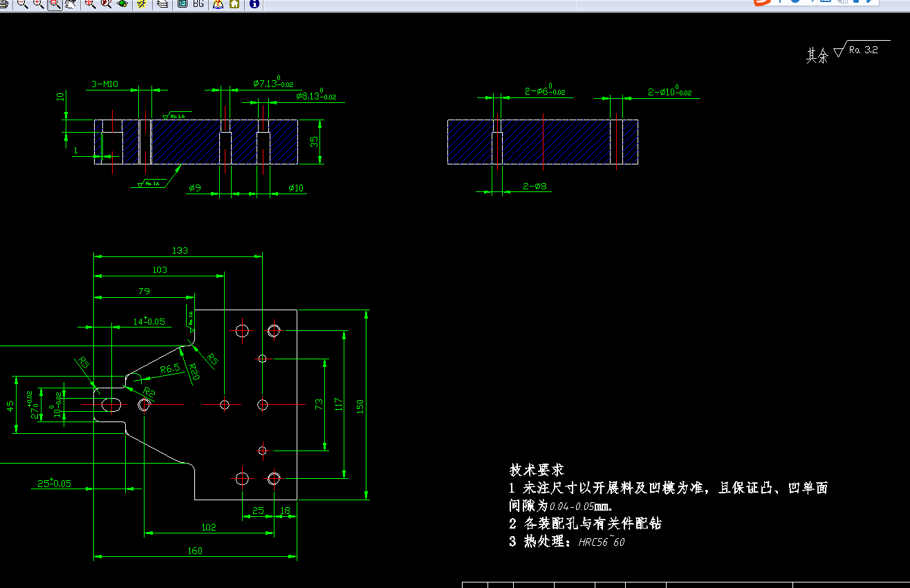This screenshot has width=910, height=588.
Task: Click the 'Ø8.13' tolerance dimension text
Action: 316,96
